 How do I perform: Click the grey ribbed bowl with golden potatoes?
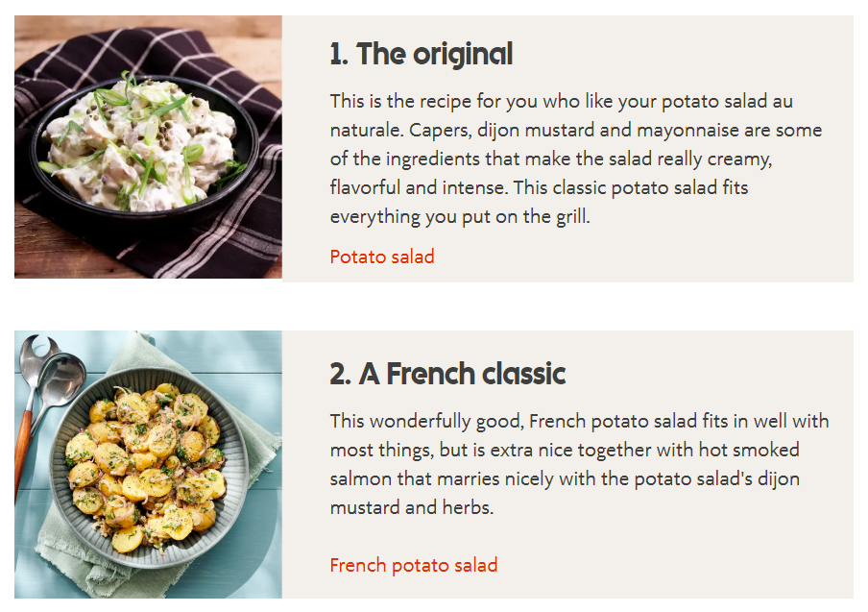pyautogui.click(x=149, y=468)
